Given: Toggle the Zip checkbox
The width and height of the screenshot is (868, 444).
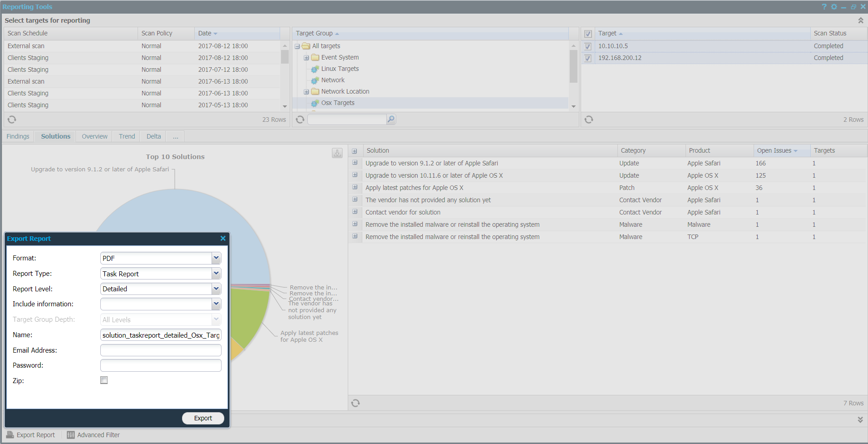Looking at the screenshot, I should [104, 380].
